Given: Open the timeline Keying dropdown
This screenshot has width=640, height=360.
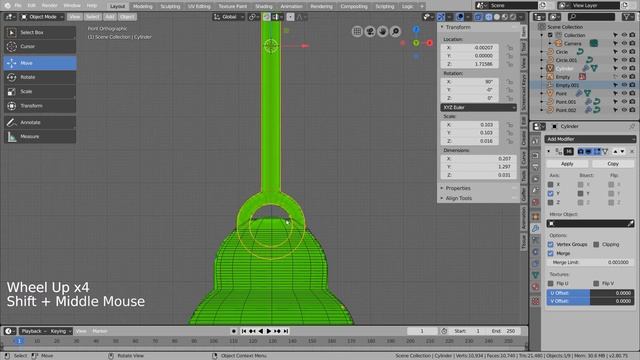Looking at the screenshot, I should tap(61, 331).
